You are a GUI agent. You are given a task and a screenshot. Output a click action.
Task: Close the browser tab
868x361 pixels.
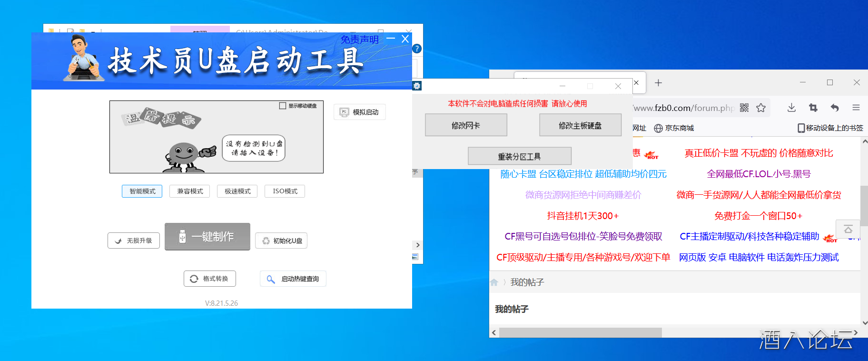tap(636, 82)
